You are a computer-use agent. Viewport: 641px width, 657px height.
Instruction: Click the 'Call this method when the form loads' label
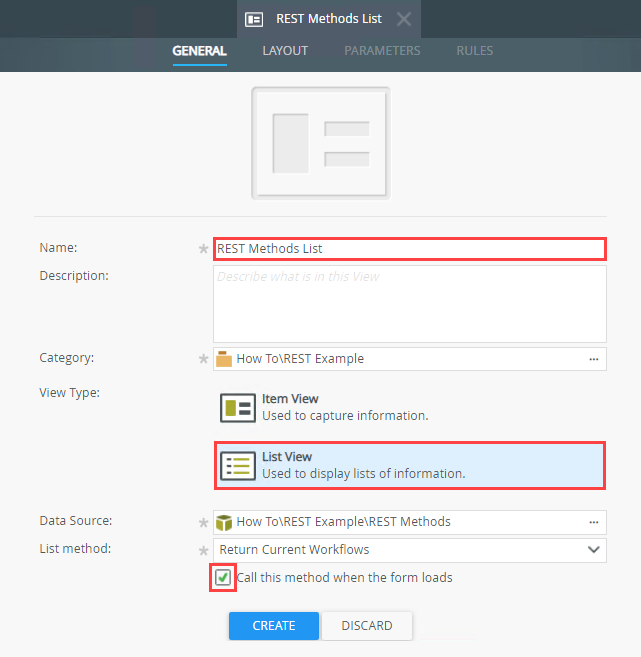(x=344, y=577)
